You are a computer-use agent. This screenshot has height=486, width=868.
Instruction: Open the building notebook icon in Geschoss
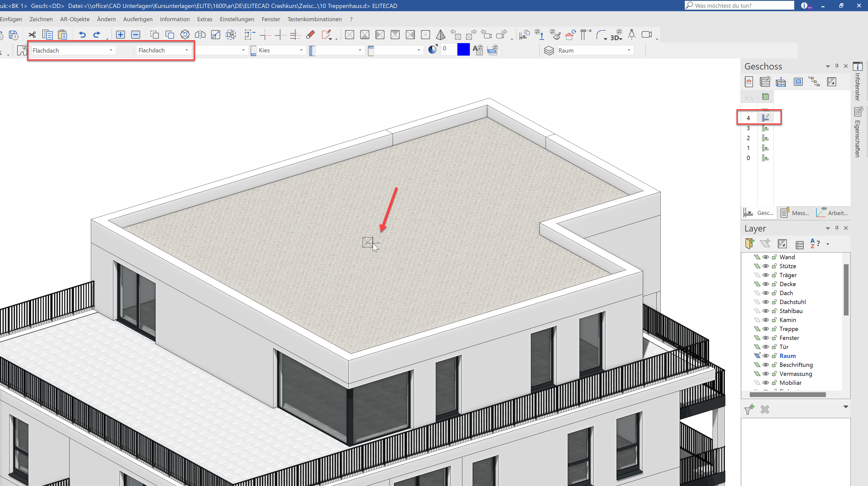[x=749, y=81]
